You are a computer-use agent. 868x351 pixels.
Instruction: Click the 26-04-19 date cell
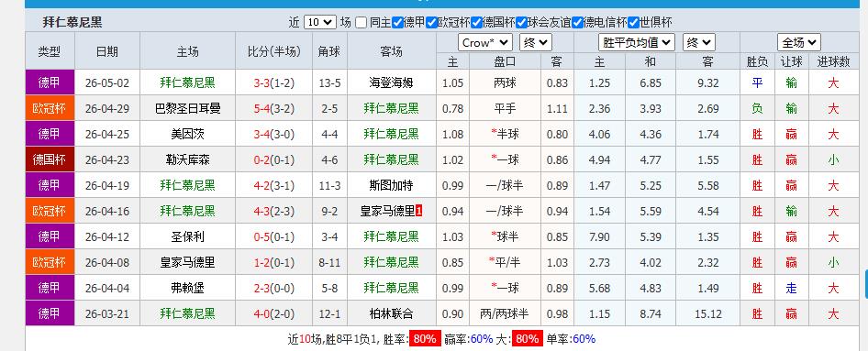click(x=106, y=185)
